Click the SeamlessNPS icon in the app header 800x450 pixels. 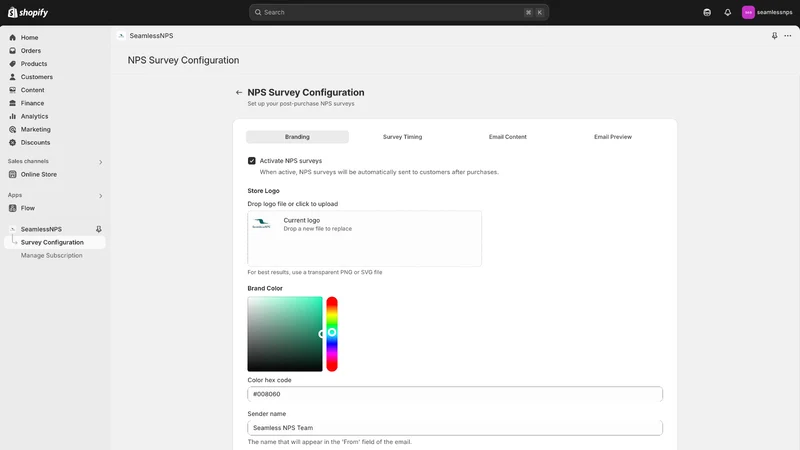pos(121,36)
